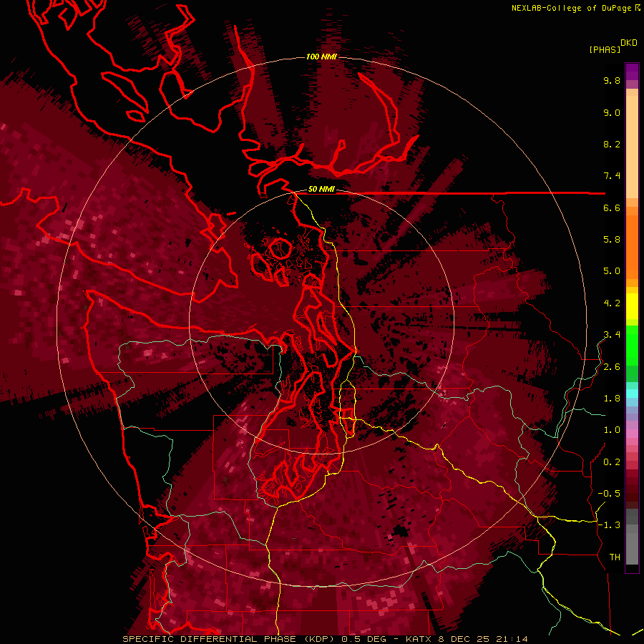Click the 5.0 legend value
Image resolution: width=644 pixels, height=644 pixels.
click(x=612, y=271)
